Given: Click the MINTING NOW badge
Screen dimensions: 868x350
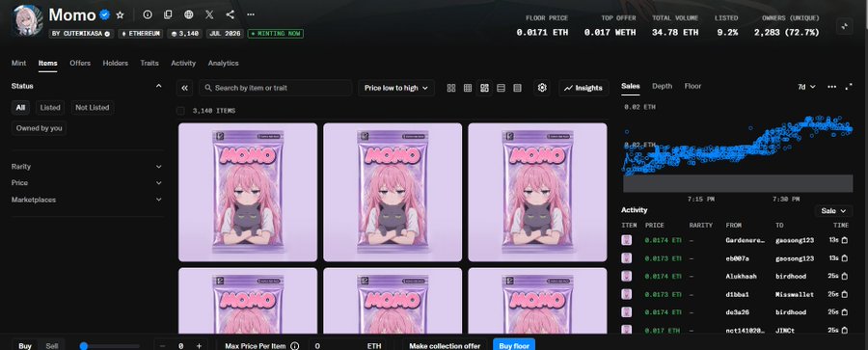Looking at the screenshot, I should [x=276, y=34].
